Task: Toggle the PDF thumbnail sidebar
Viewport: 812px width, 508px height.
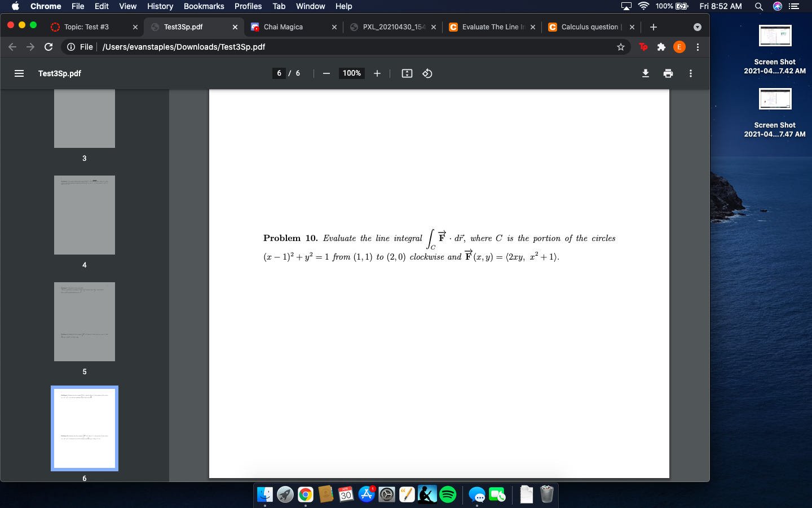Action: [x=19, y=73]
